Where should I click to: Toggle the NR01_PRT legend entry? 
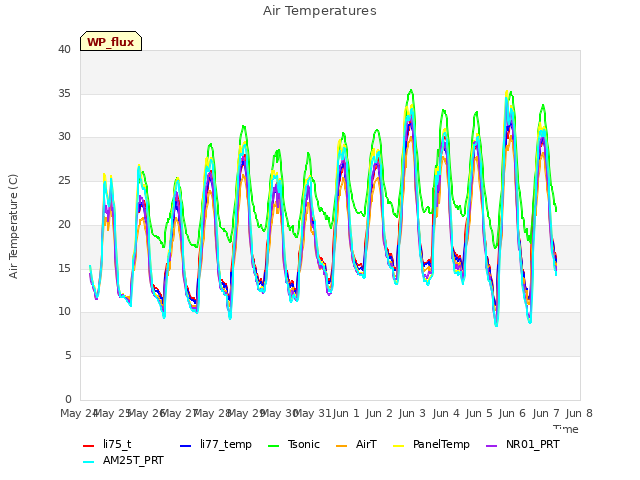[x=522, y=444]
